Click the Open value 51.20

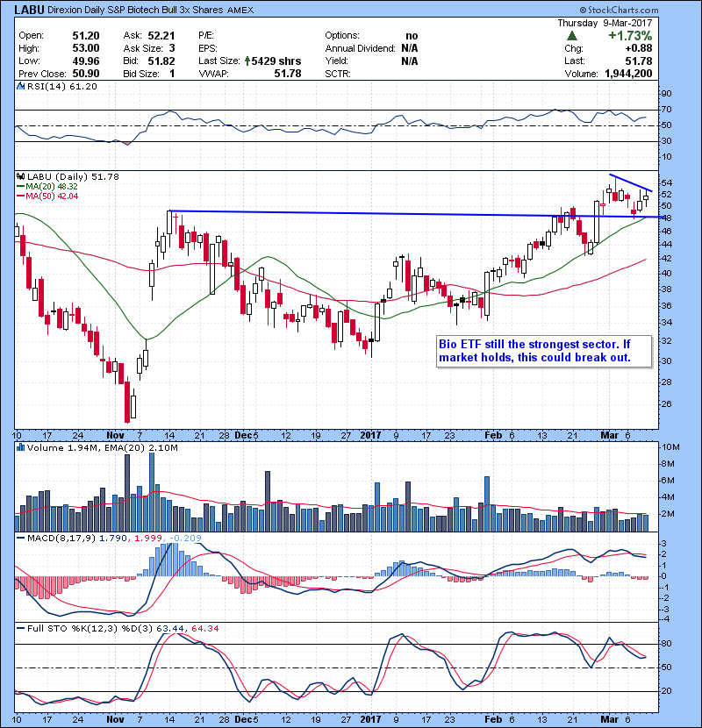click(86, 36)
